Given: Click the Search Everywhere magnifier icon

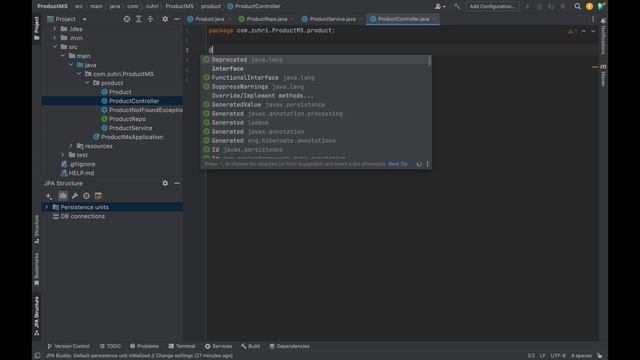Looking at the screenshot, I should (x=578, y=6).
